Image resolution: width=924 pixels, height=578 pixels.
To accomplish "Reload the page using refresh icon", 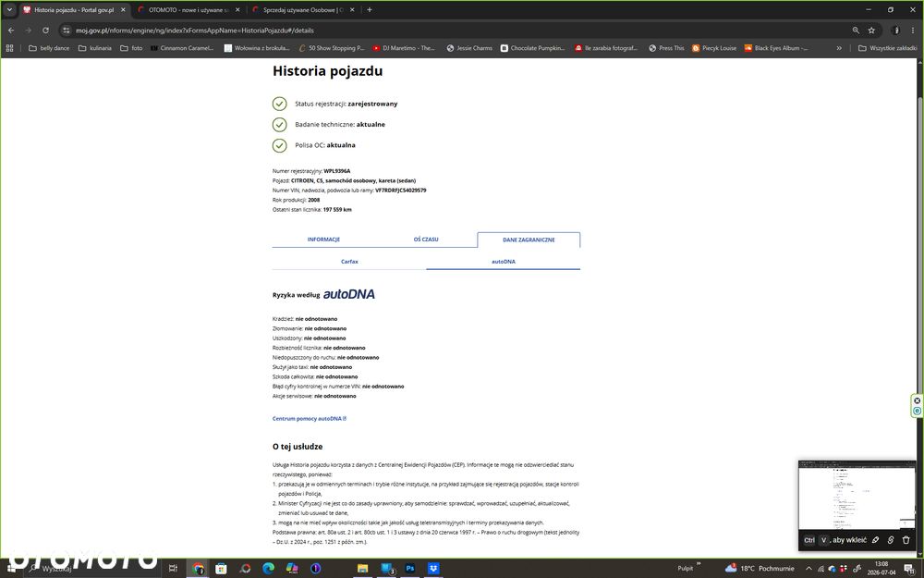I will (45, 31).
